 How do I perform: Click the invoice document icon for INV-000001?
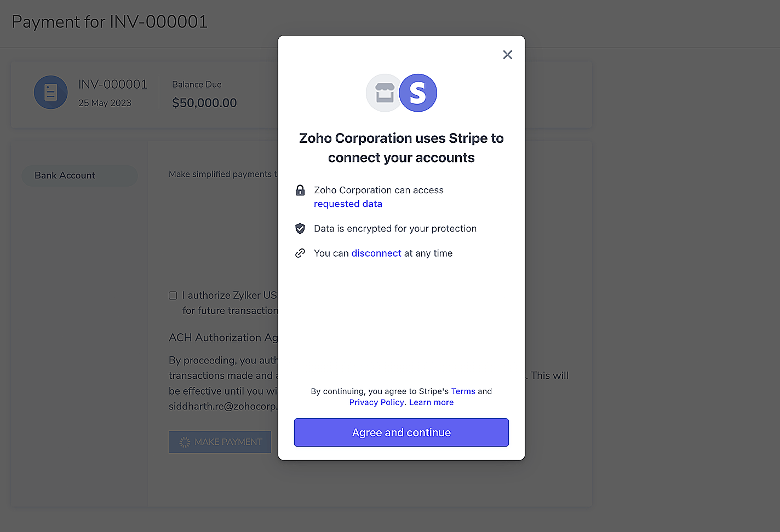coord(50,92)
